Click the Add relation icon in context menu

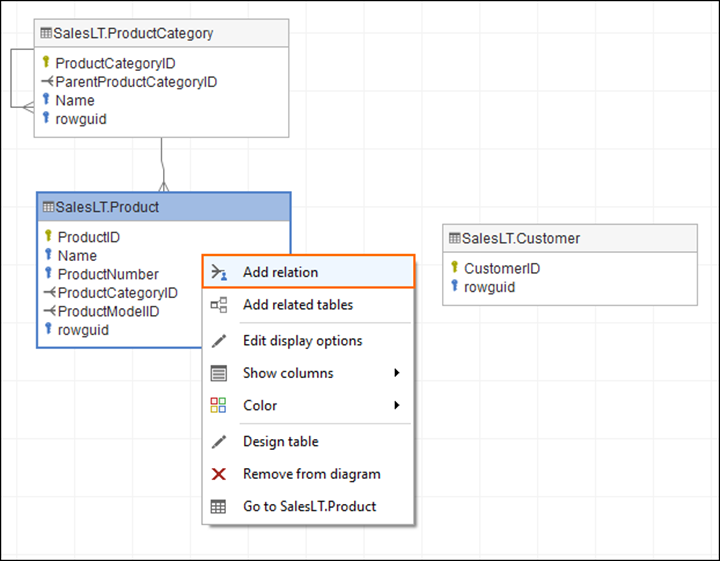[x=220, y=272]
